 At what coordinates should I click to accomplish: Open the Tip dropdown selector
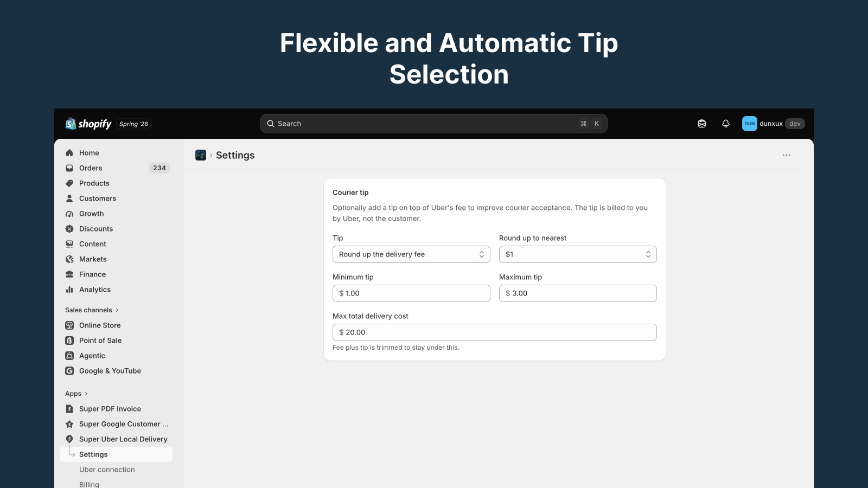[411, 254]
